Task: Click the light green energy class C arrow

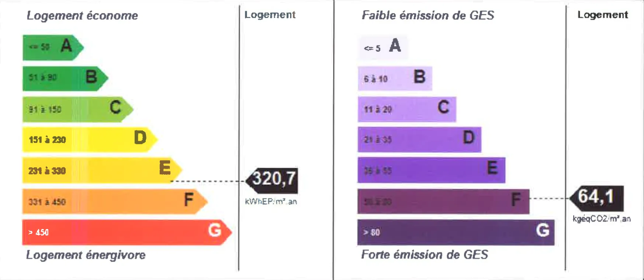Action: point(77,109)
